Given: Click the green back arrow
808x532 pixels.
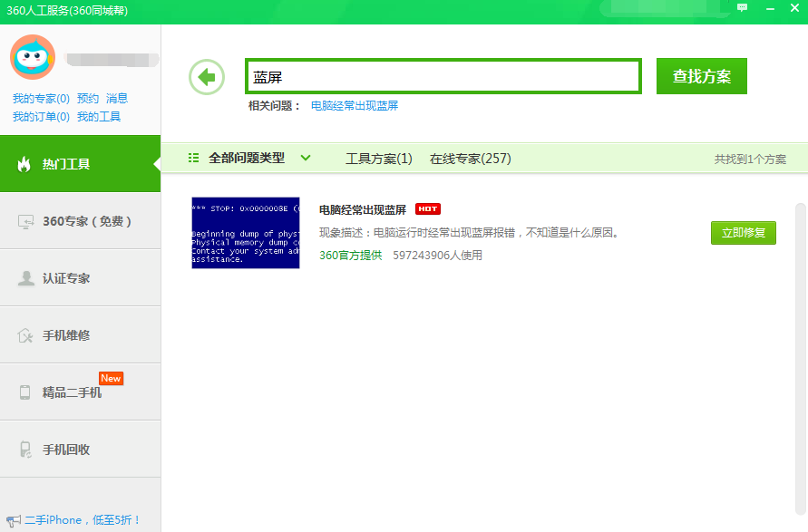Looking at the screenshot, I should (206, 77).
